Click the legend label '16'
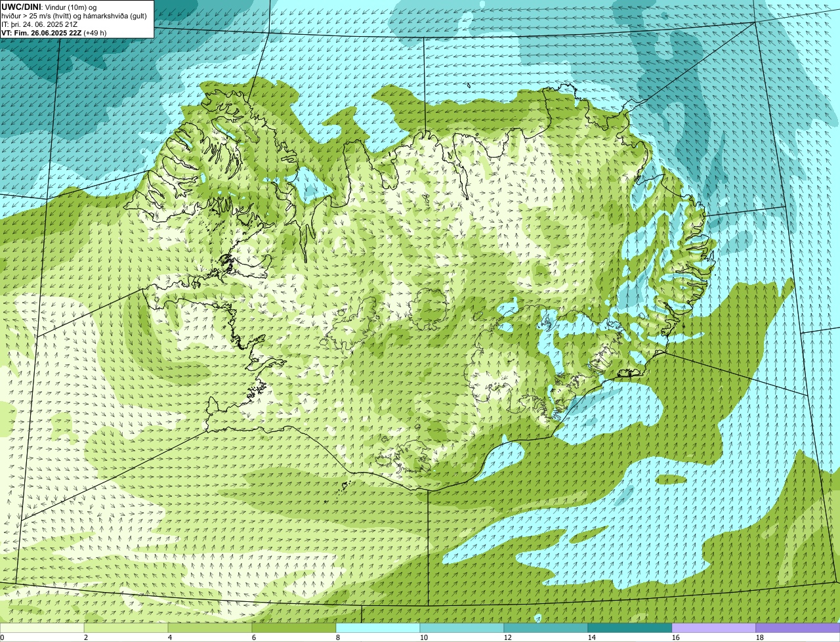 pyautogui.click(x=676, y=637)
